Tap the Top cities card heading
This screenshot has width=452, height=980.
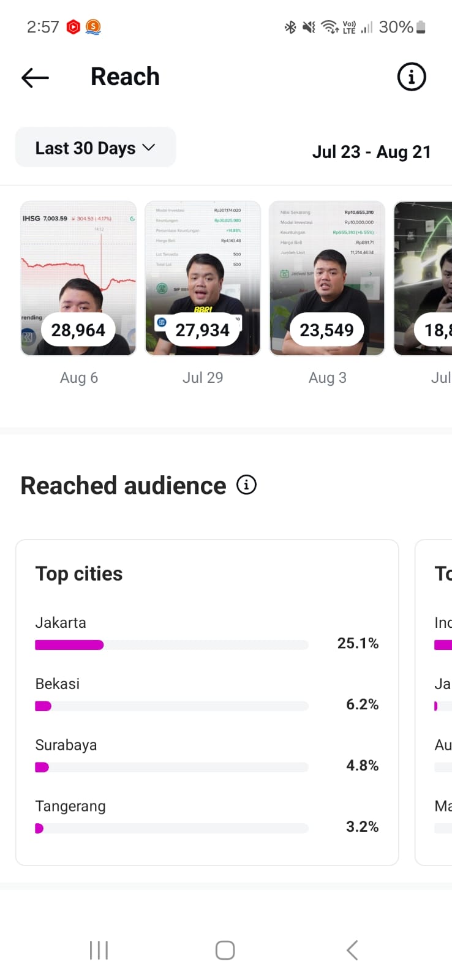tap(79, 574)
